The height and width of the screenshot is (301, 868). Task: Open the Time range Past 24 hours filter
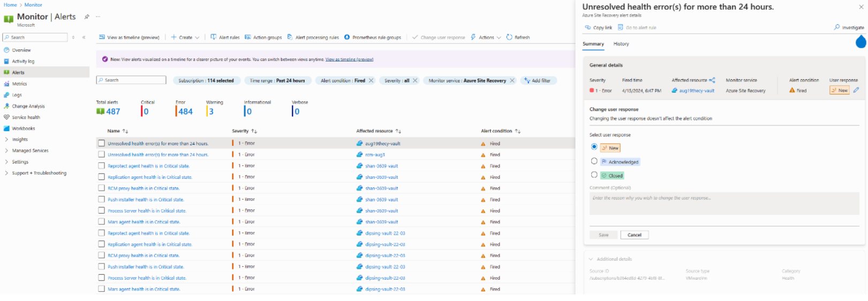tap(277, 81)
